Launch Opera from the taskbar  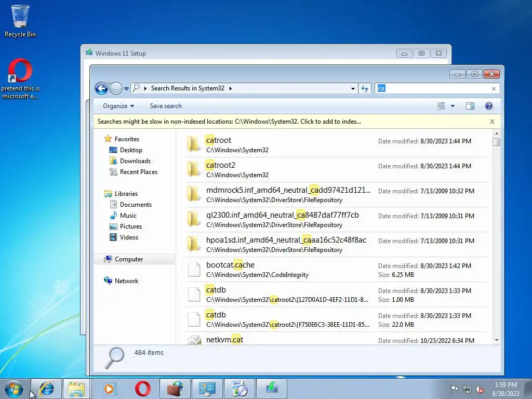pyautogui.click(x=142, y=389)
